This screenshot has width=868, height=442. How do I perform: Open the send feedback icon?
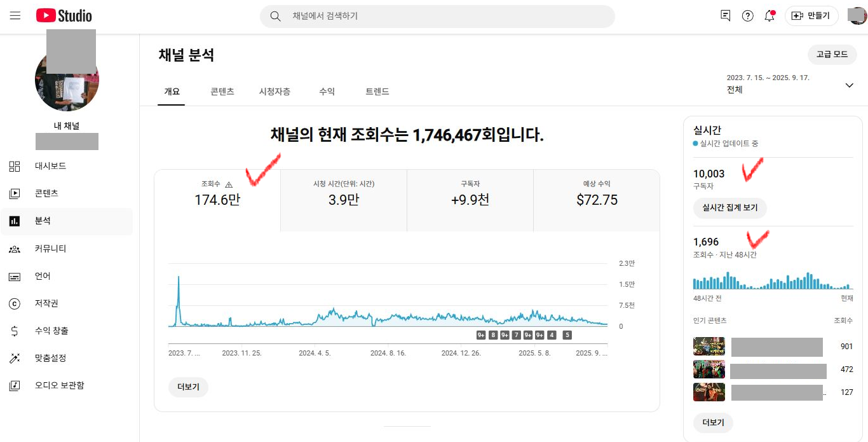click(726, 16)
